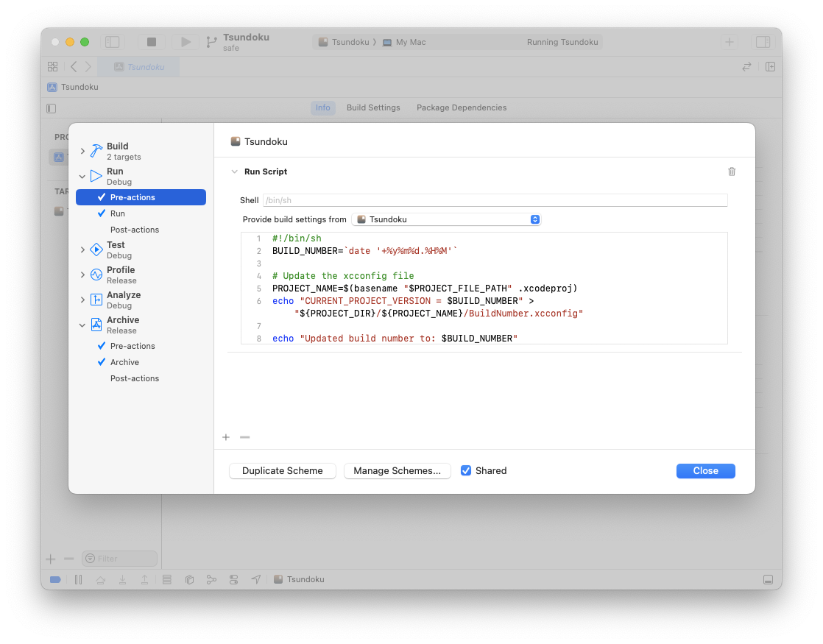
Task: Open the Package Dependencies tab
Action: 461,107
